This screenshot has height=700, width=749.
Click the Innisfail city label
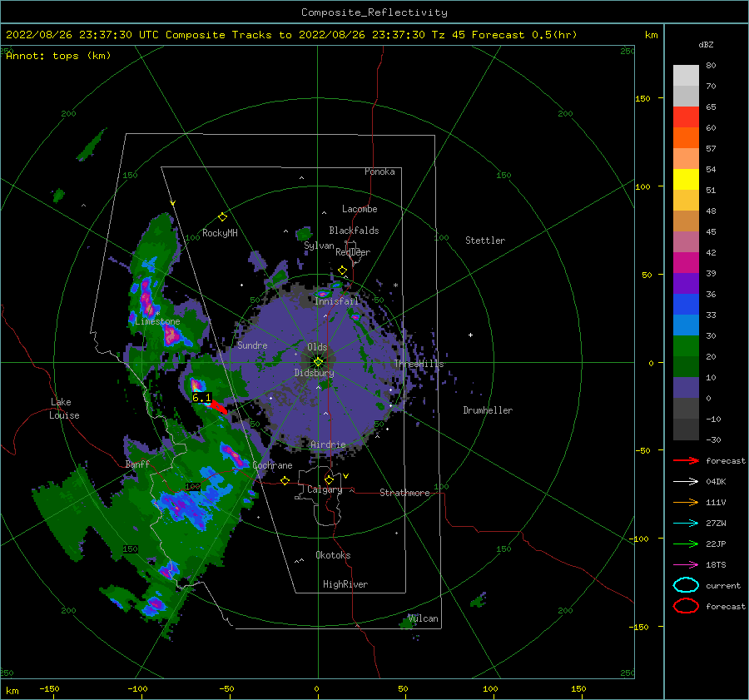pyautogui.click(x=336, y=301)
